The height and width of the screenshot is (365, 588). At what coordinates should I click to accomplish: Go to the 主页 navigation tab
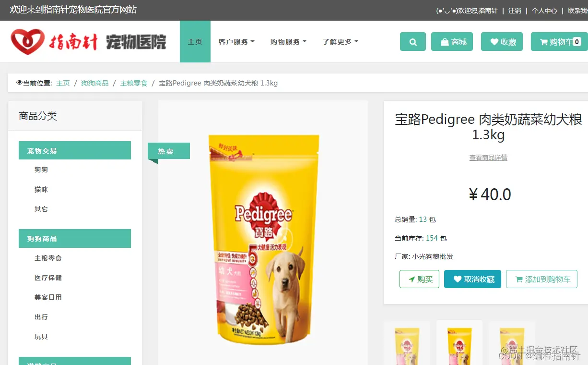coord(195,42)
